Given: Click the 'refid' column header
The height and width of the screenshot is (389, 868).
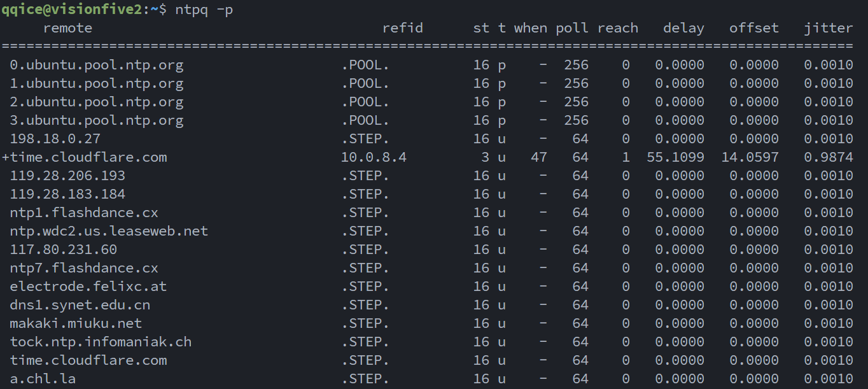Looking at the screenshot, I should coord(402,28).
